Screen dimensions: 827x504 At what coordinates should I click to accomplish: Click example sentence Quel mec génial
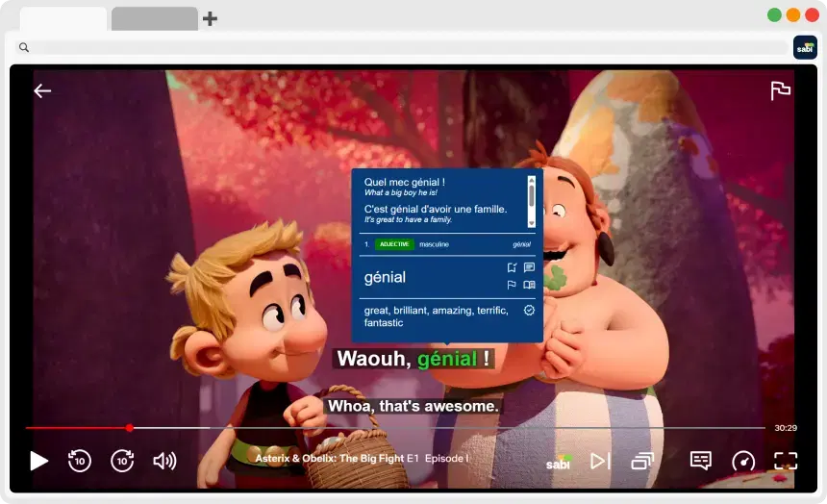click(x=405, y=182)
